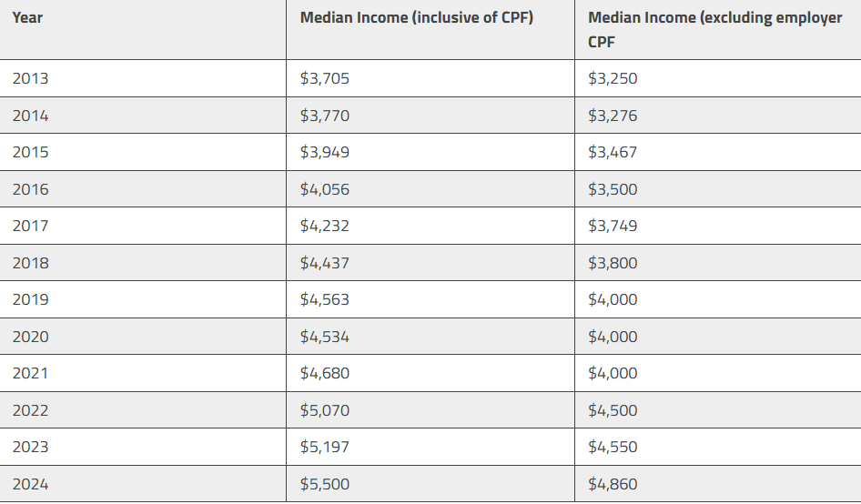Screen dimensions: 861x504
Task: Click the Median Income excluding employer CPF header
Action: 715,30
